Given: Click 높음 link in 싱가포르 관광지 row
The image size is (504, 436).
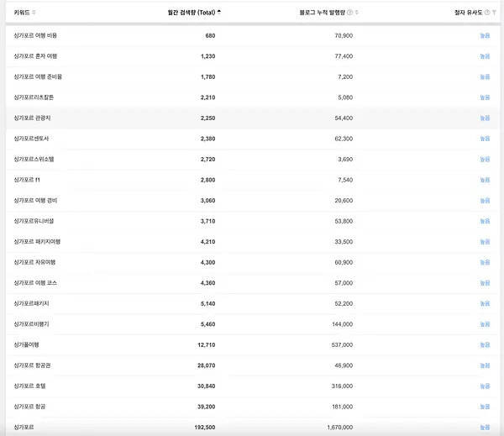Looking at the screenshot, I should (x=485, y=118).
